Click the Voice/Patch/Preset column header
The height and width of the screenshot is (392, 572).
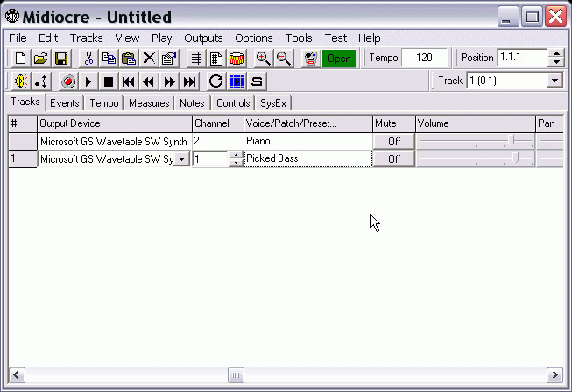tap(307, 123)
